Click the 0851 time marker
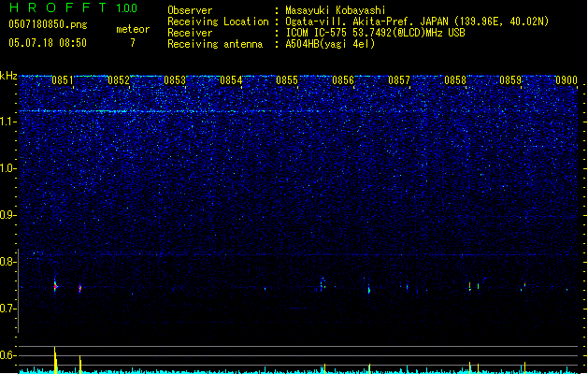This screenshot has height=374, width=588. (x=63, y=80)
